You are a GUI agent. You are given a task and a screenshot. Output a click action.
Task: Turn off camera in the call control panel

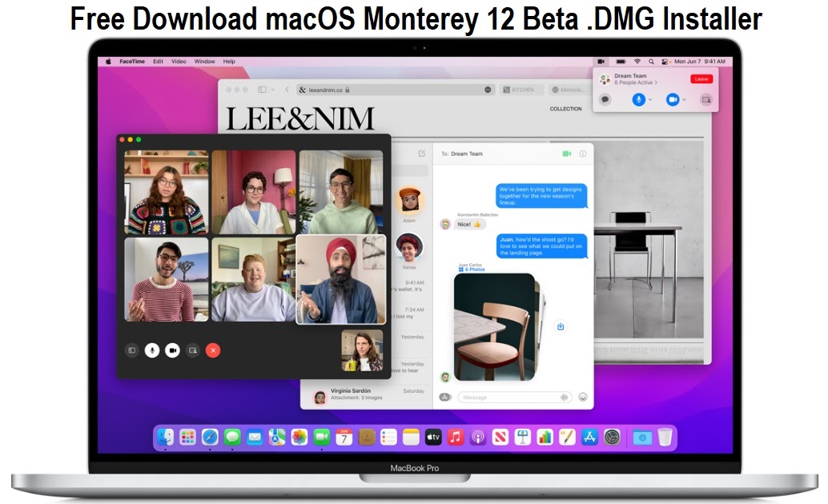point(672,99)
